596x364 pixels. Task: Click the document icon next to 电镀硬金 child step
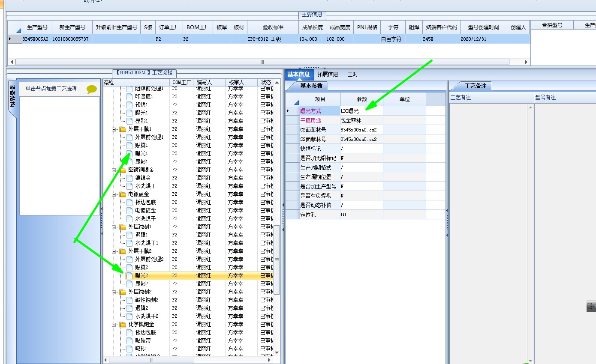[x=129, y=210]
